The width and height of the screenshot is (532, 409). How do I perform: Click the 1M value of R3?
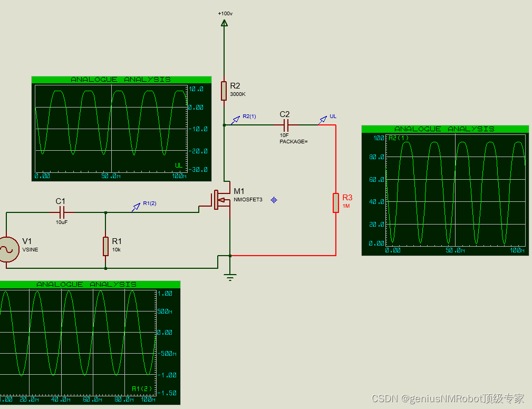pos(346,206)
